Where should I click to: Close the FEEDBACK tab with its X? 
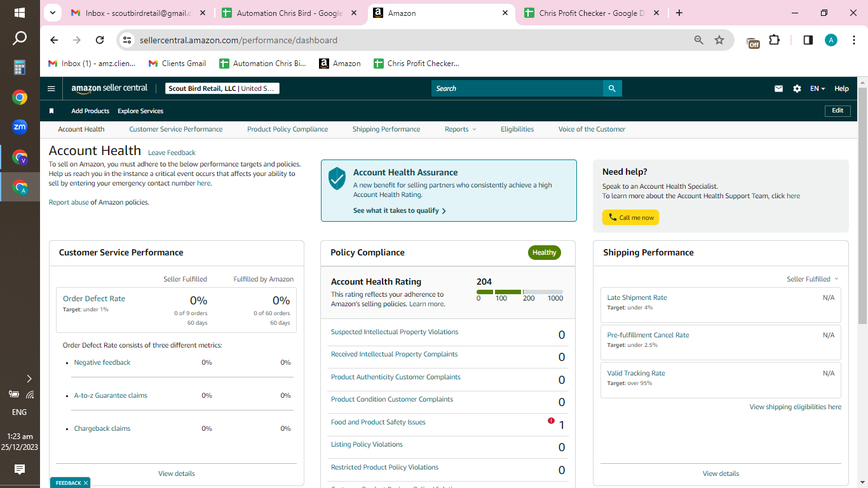pyautogui.click(x=86, y=483)
